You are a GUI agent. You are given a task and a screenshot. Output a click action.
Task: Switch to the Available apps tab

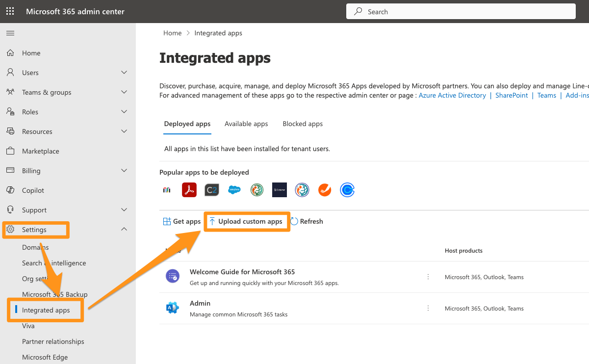point(246,124)
